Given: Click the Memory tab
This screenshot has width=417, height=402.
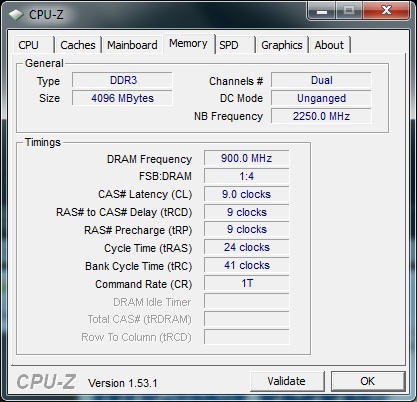Looking at the screenshot, I should click(188, 44).
